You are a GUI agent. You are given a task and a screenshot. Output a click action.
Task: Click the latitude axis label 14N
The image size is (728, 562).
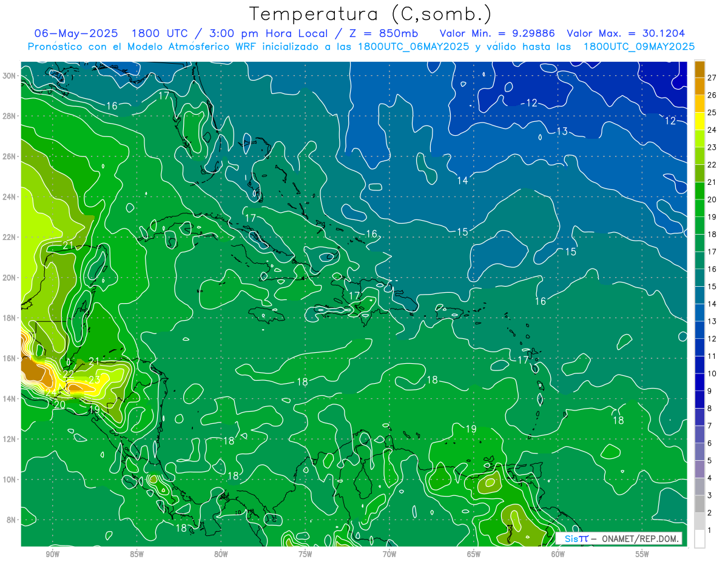click(10, 398)
